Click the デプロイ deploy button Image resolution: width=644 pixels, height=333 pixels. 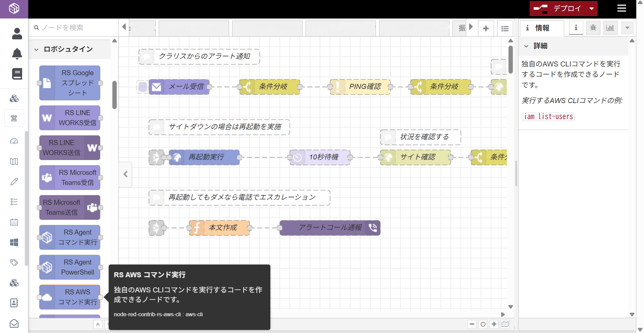coord(558,8)
